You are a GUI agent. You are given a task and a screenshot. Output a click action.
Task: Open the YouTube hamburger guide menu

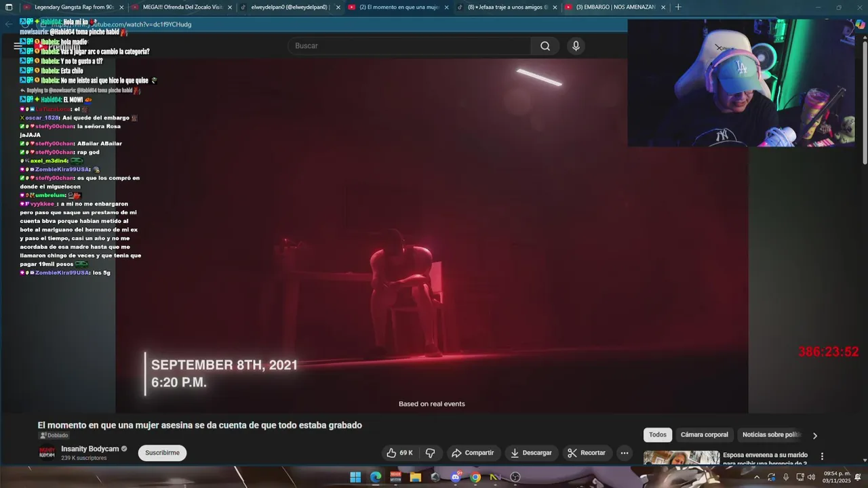click(x=18, y=46)
